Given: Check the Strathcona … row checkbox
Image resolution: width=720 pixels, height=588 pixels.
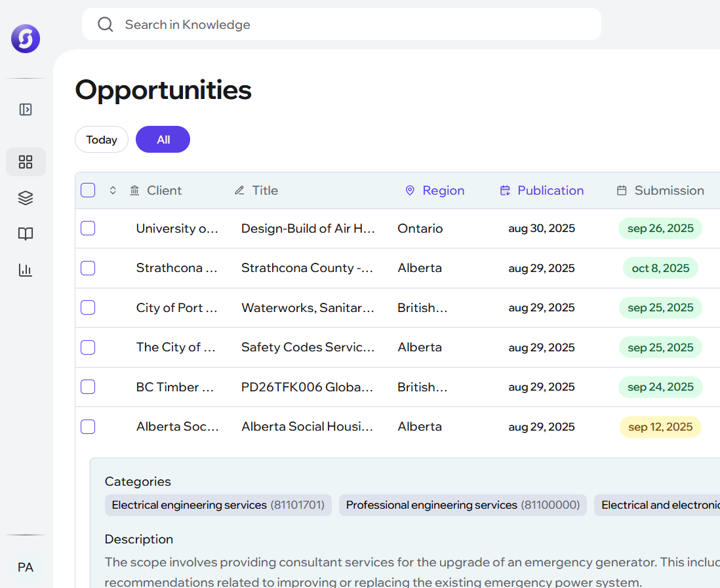Looking at the screenshot, I should (x=88, y=268).
